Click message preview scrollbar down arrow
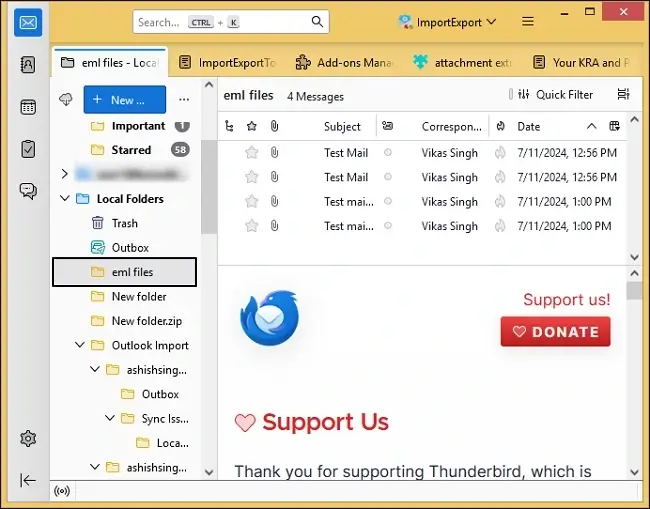 634,472
